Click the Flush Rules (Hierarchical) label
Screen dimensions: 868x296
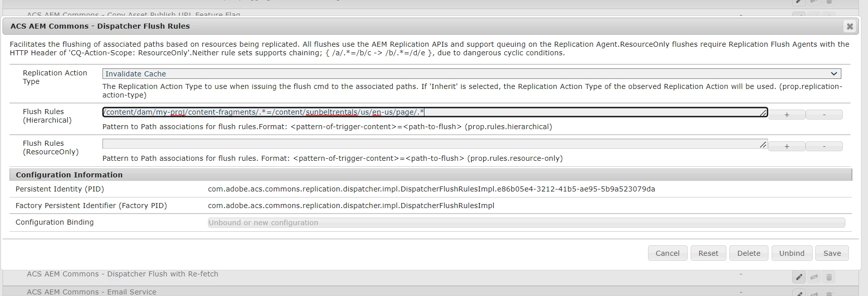coord(47,116)
